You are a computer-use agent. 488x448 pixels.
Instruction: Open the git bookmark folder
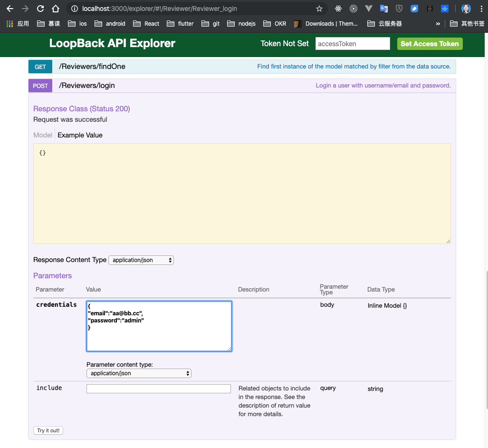tap(211, 24)
